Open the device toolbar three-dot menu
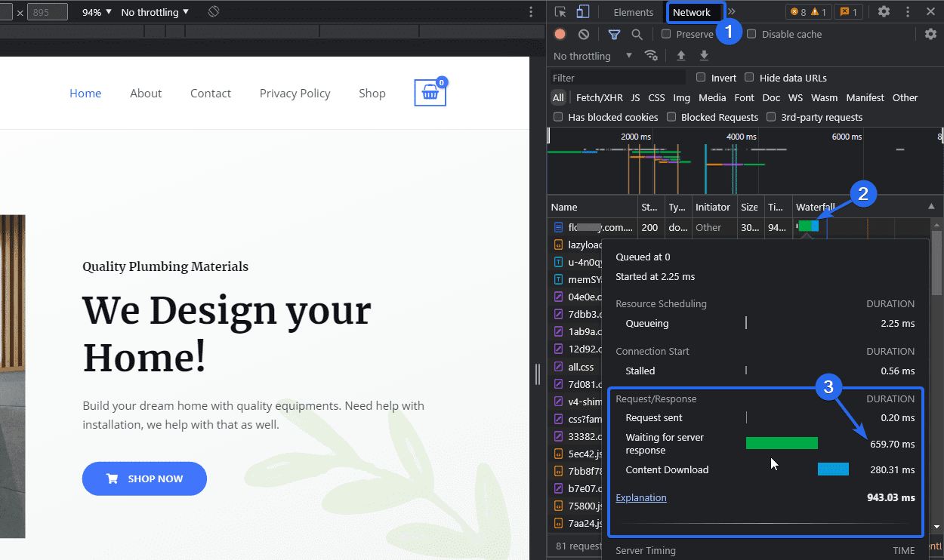Viewport: 944px width, 560px height. [x=532, y=12]
